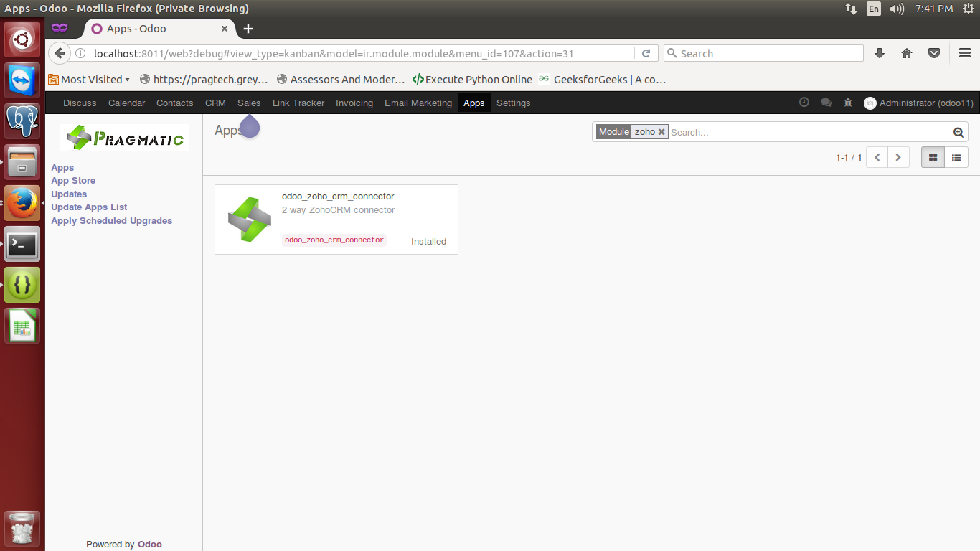Show site information icon in URL bar

tap(80, 53)
